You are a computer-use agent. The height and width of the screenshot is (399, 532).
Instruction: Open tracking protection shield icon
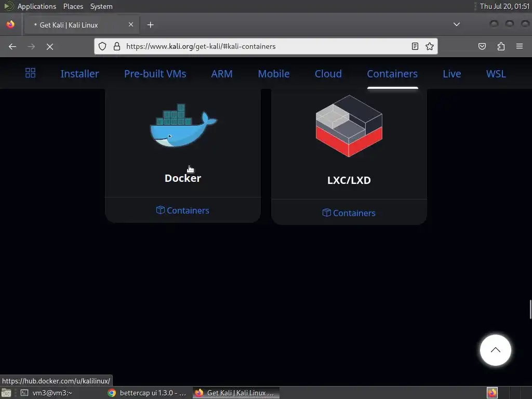(x=102, y=46)
